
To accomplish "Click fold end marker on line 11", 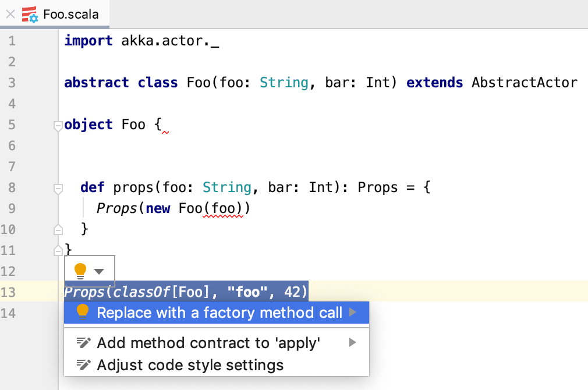I will point(58,251).
